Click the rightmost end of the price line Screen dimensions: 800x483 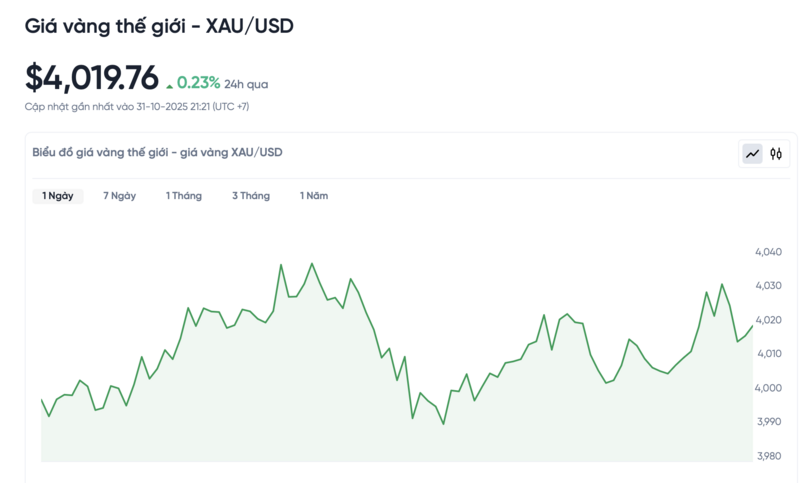pos(753,325)
